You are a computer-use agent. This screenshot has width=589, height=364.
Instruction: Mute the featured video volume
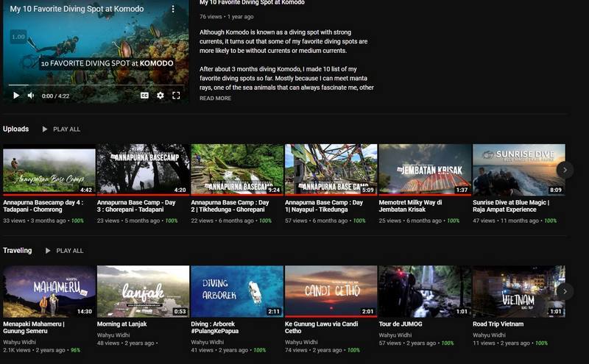pos(31,96)
